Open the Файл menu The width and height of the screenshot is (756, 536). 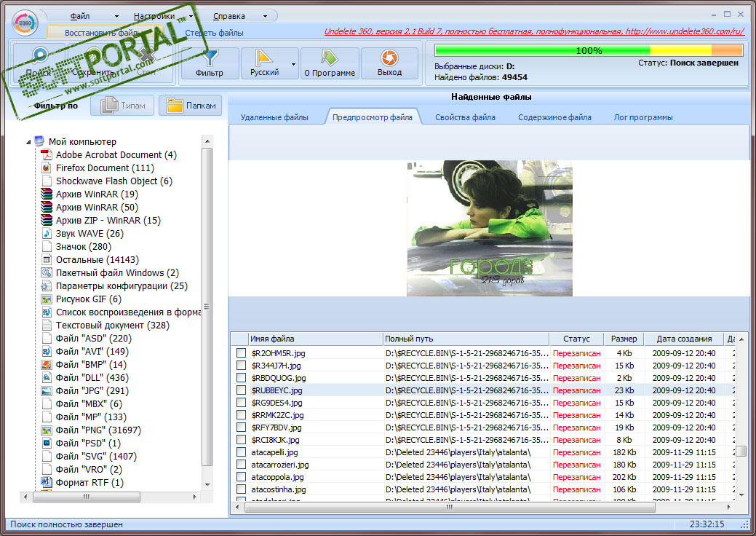(x=80, y=16)
